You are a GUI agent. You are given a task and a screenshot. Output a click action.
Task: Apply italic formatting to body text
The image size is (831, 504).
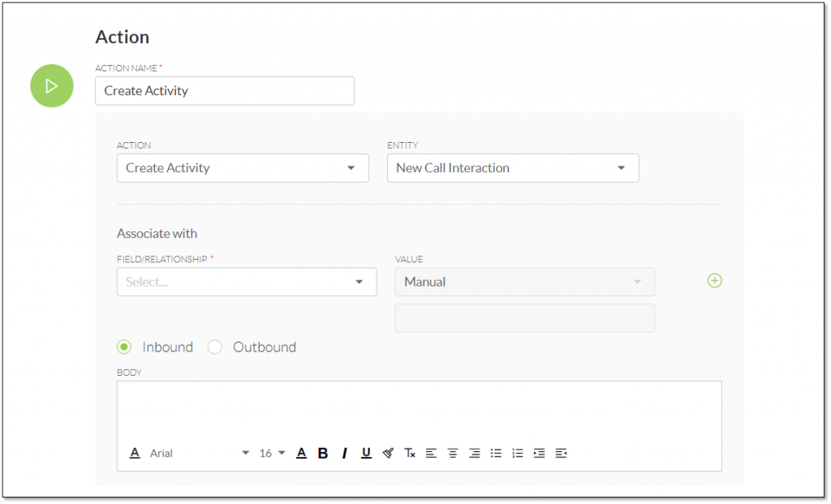click(x=345, y=453)
